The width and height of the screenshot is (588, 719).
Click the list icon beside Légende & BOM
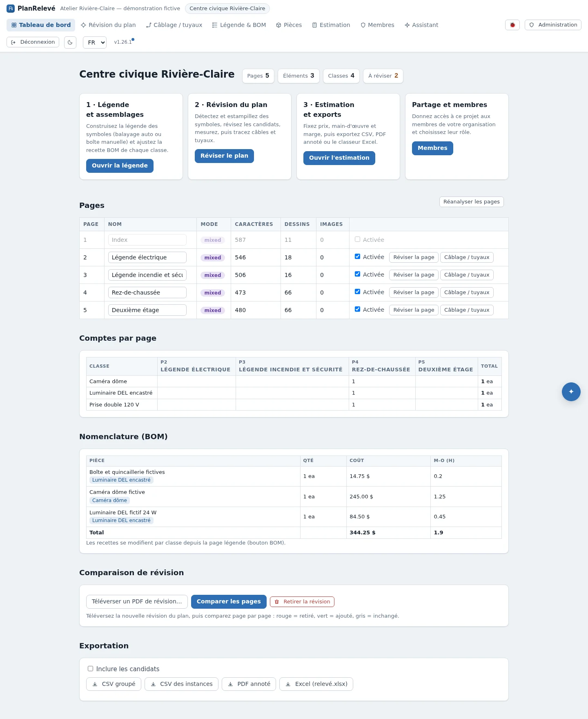tap(215, 25)
